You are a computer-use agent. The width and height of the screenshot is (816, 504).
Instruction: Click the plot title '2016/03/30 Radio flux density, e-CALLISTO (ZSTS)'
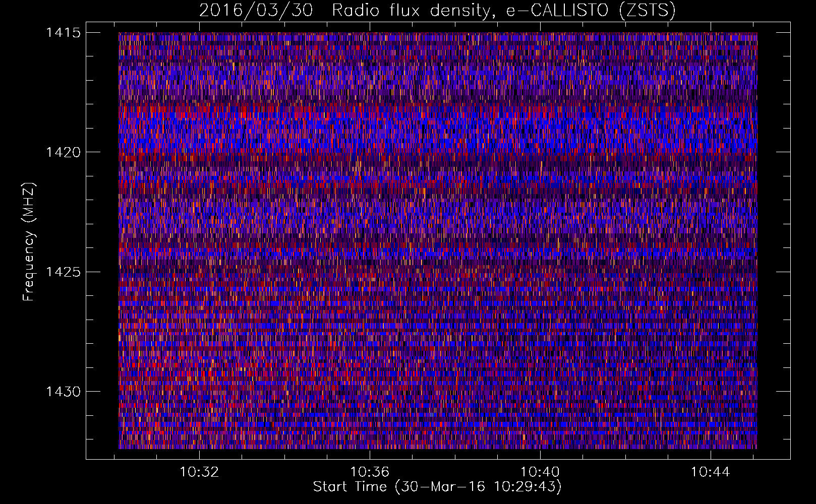pos(437,11)
